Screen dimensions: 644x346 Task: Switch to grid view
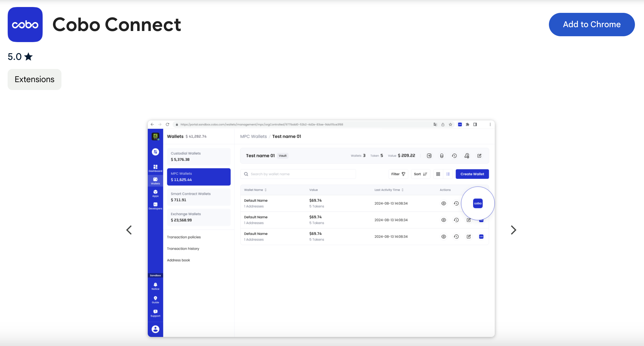tap(438, 174)
